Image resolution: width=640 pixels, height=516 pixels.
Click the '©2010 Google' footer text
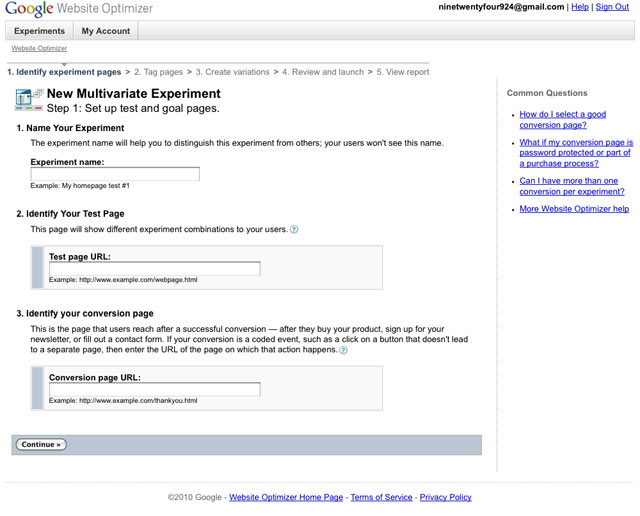(x=195, y=497)
